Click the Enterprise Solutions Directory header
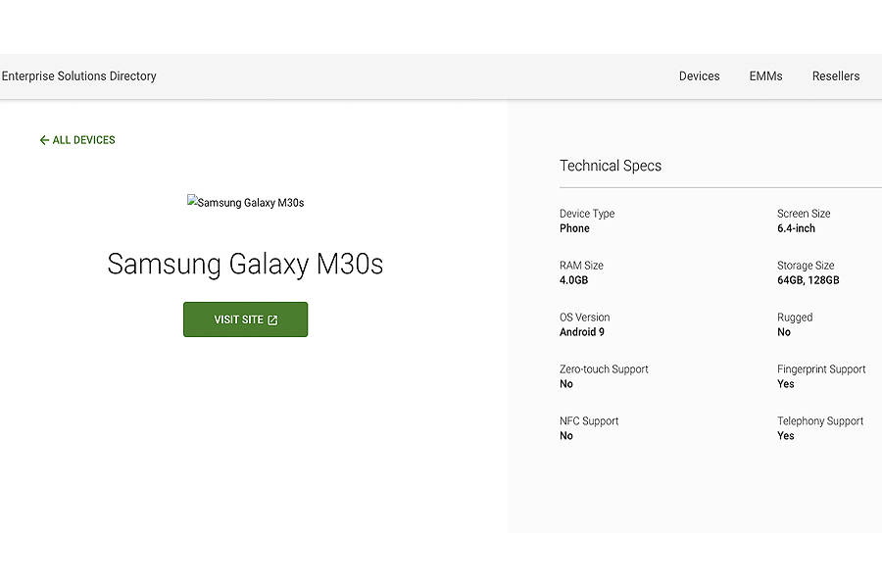Screen dimensions: 882x588 pyautogui.click(x=79, y=75)
